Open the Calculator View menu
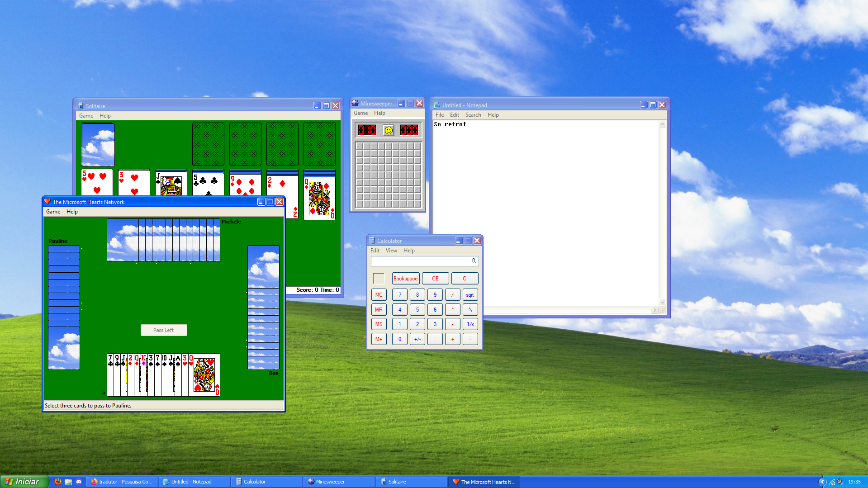The image size is (868, 488). pyautogui.click(x=391, y=251)
